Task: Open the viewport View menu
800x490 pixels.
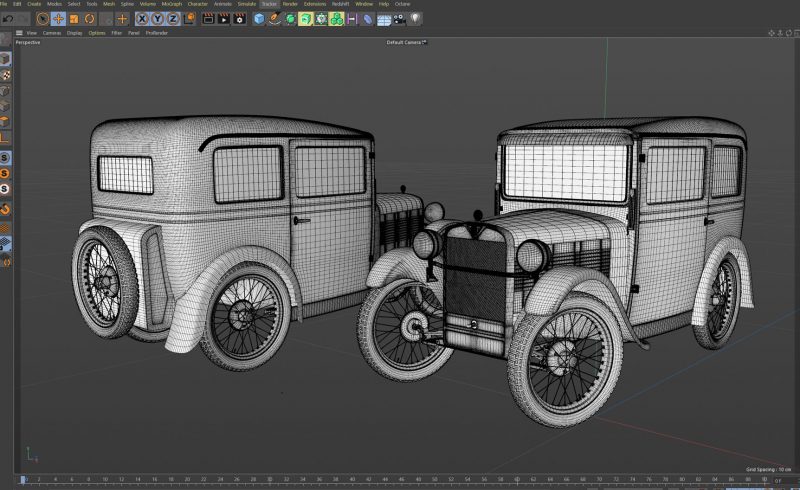Action: pos(32,33)
